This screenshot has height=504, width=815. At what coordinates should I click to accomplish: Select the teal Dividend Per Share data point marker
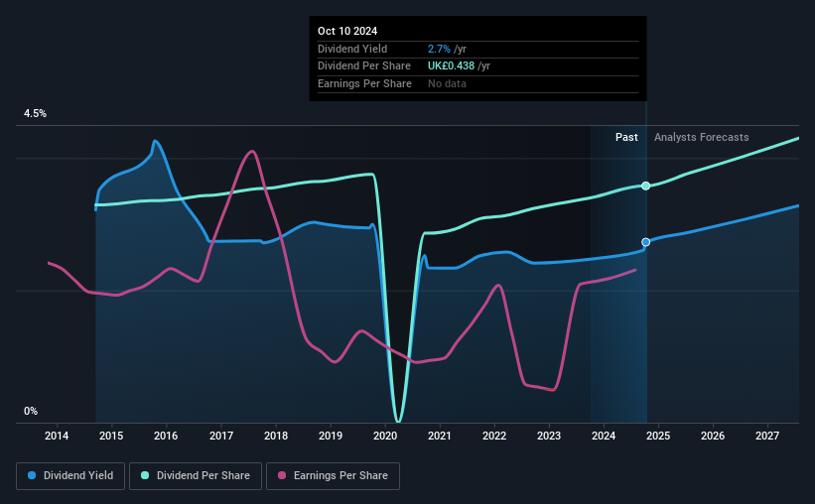point(645,186)
